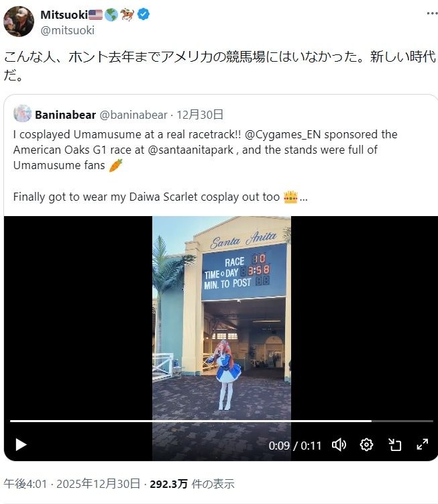
Task: Click Mitsuoki's profile avatar
Action: pos(19,21)
